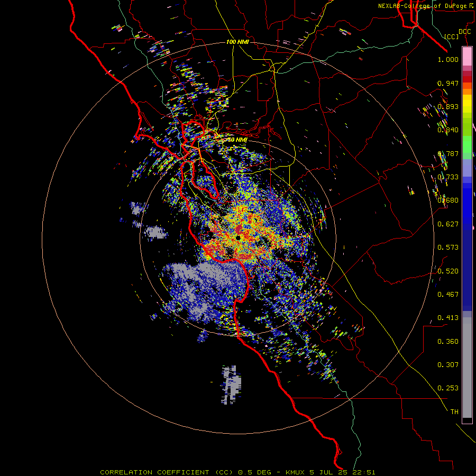The height and width of the screenshot is (476, 476).
Task: Select the 0.893 legend value
Action: pos(448,106)
